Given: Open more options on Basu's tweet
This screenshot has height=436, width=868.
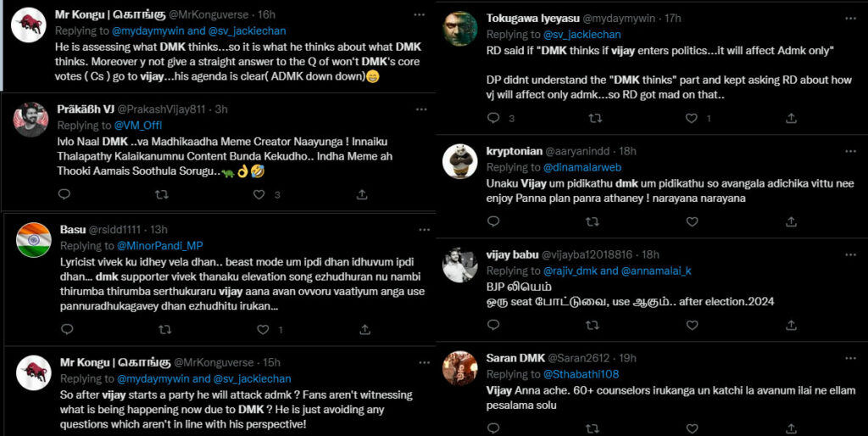Looking at the screenshot, I should tap(419, 229).
